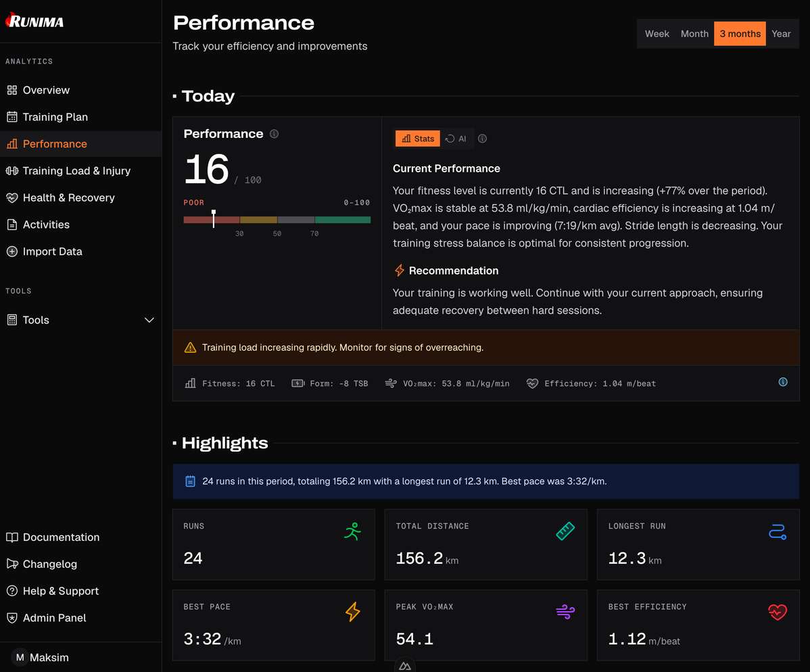This screenshot has width=810, height=672.
Task: Click the red Poor segment of score bar
Action: (211, 220)
